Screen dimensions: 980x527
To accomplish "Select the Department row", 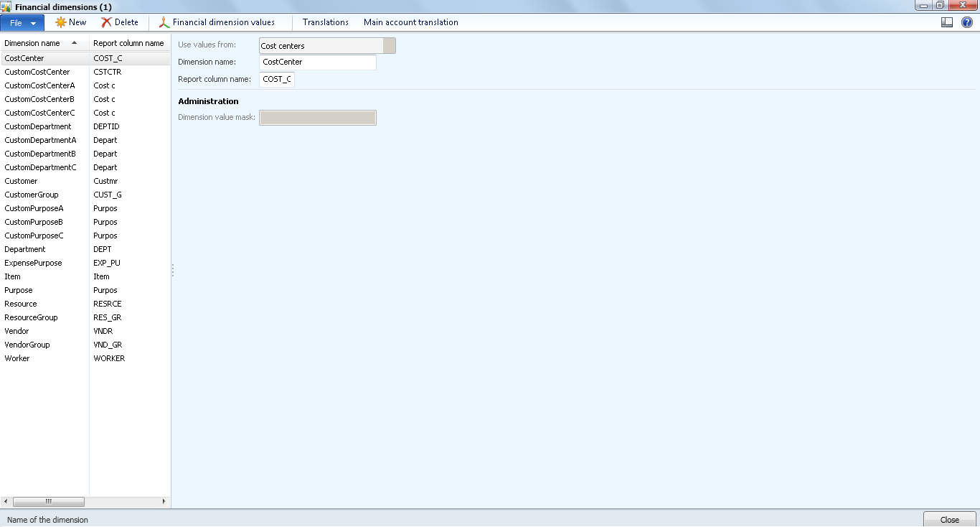I will (x=85, y=249).
